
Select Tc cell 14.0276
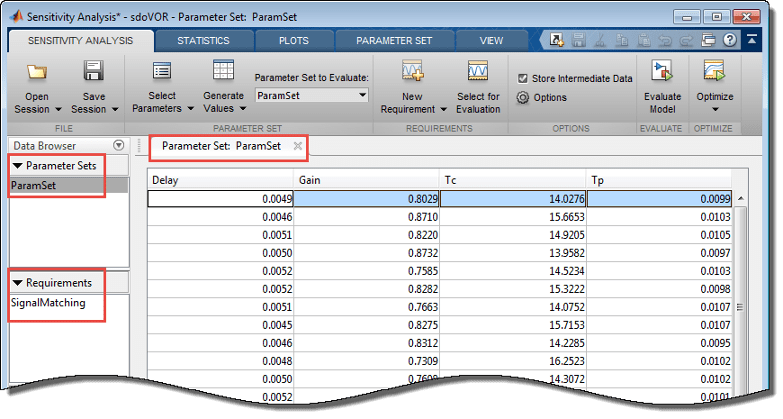pos(512,199)
